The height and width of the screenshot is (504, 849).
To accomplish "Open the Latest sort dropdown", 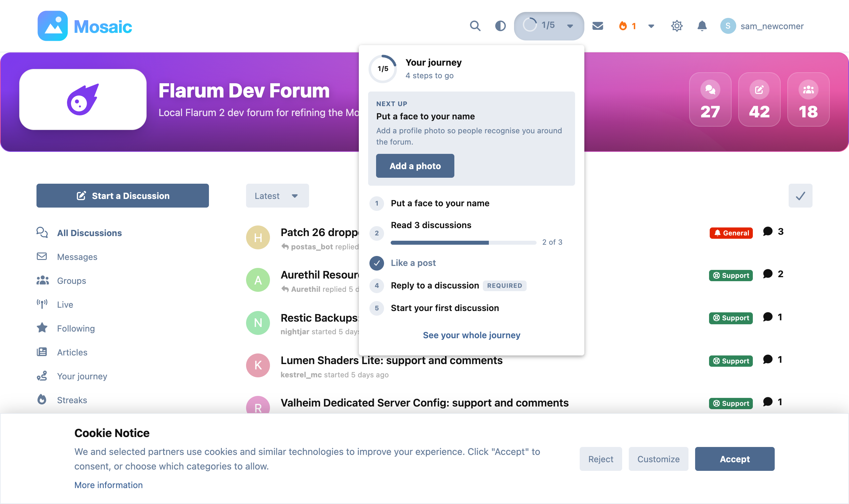I will pos(277,196).
